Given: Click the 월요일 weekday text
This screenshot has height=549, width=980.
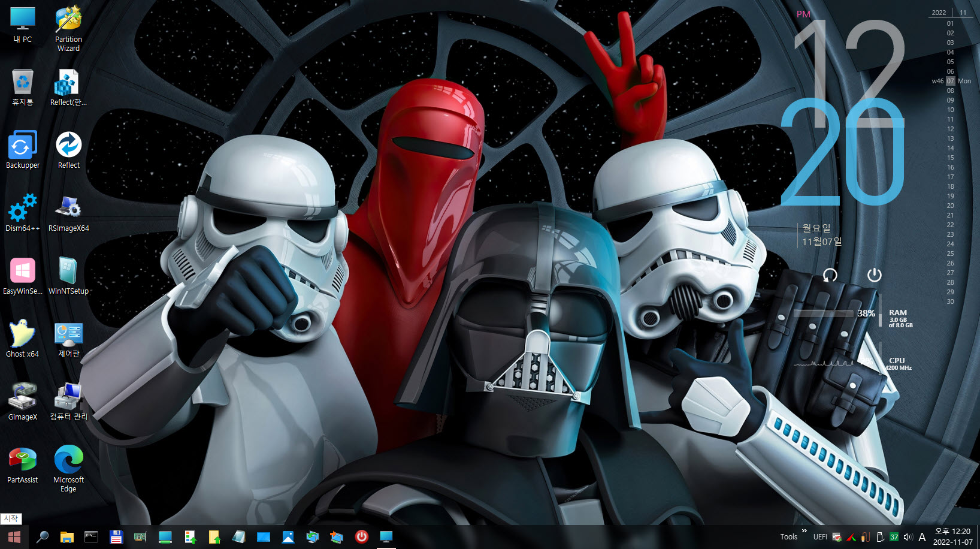Looking at the screenshot, I should point(816,228).
